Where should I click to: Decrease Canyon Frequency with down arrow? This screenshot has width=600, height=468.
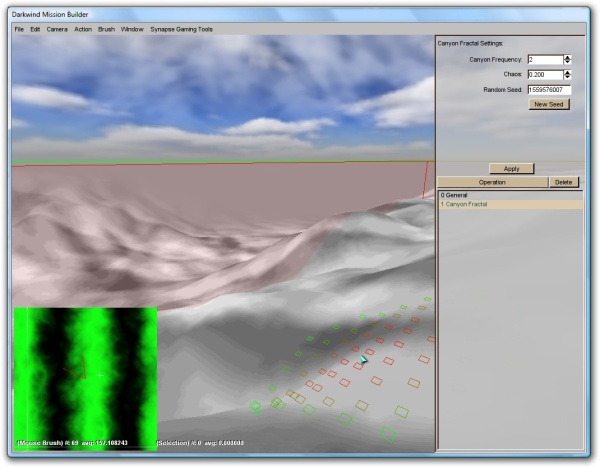tap(568, 62)
